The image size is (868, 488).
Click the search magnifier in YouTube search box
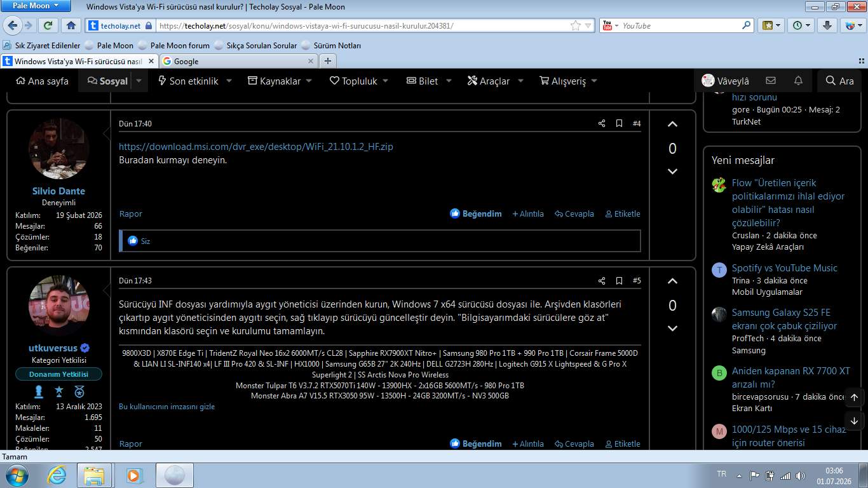coord(747,25)
